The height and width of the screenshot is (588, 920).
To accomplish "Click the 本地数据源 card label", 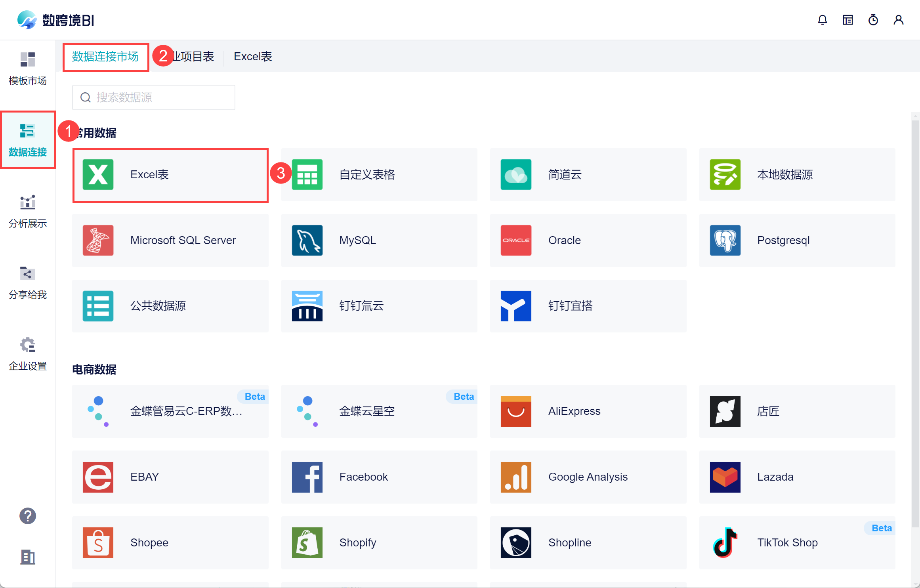I will point(785,175).
